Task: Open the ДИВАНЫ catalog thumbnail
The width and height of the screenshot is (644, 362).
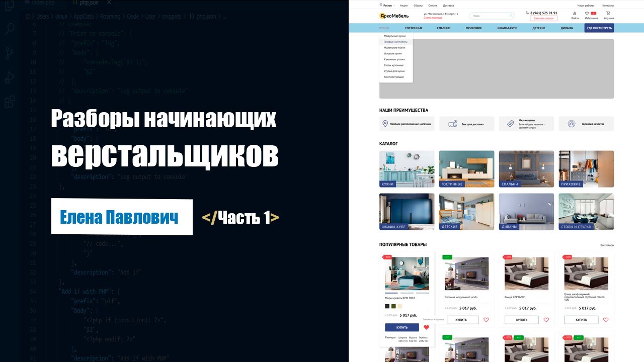Action: (526, 212)
